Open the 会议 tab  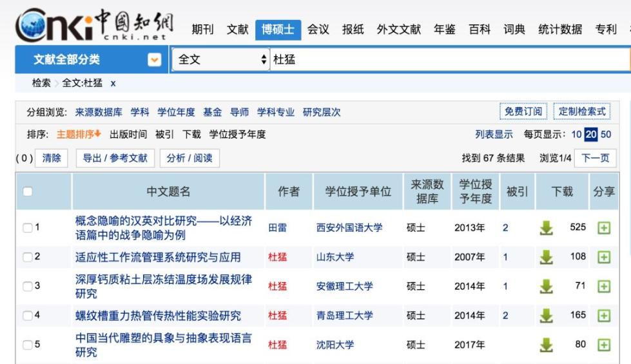point(318,29)
